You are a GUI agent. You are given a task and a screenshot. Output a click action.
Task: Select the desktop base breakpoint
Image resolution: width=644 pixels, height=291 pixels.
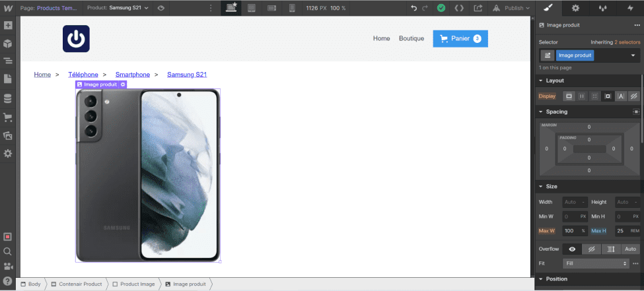tap(231, 8)
